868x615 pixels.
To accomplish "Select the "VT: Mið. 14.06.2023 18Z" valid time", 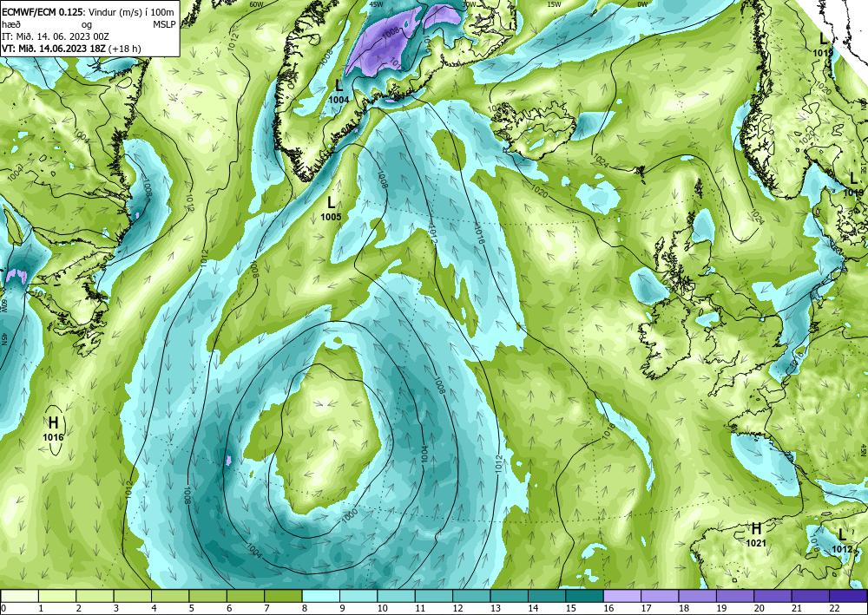I will [54, 48].
